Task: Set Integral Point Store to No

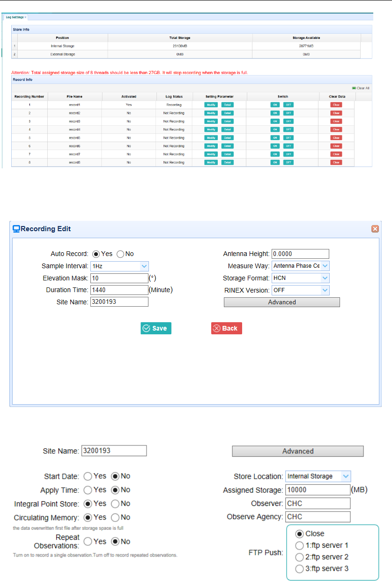Action: [115, 504]
